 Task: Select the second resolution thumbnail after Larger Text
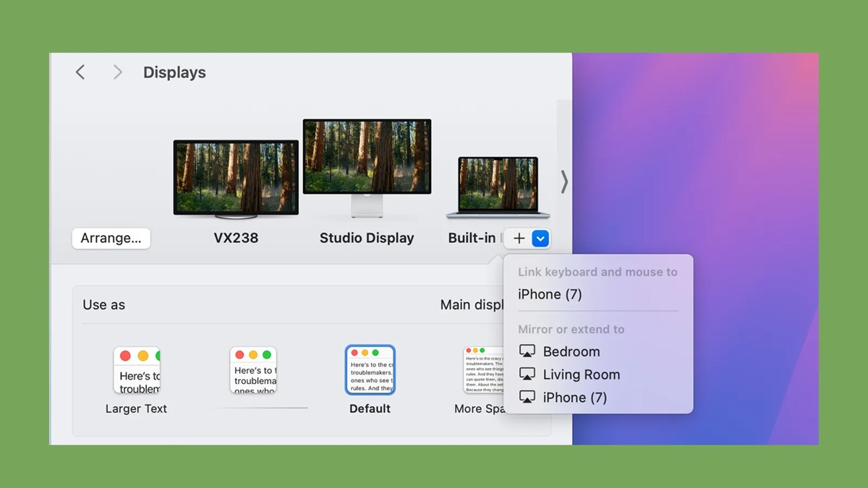[x=253, y=370]
